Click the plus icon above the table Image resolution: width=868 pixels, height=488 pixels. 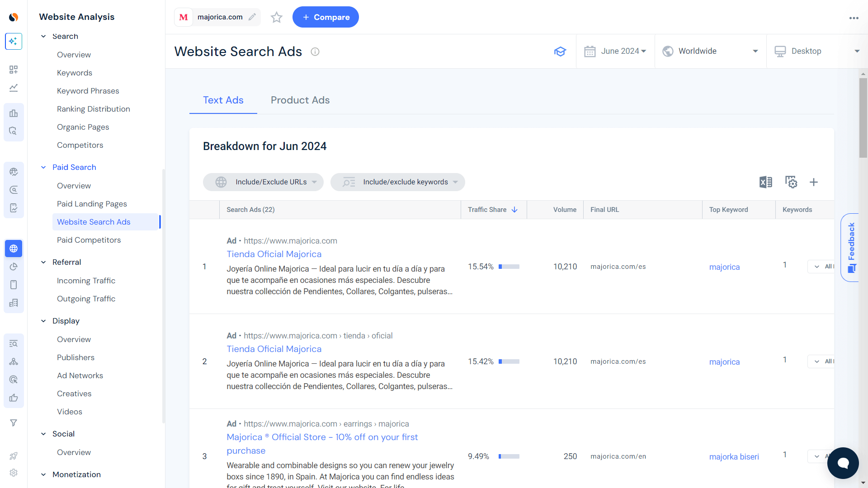click(814, 182)
